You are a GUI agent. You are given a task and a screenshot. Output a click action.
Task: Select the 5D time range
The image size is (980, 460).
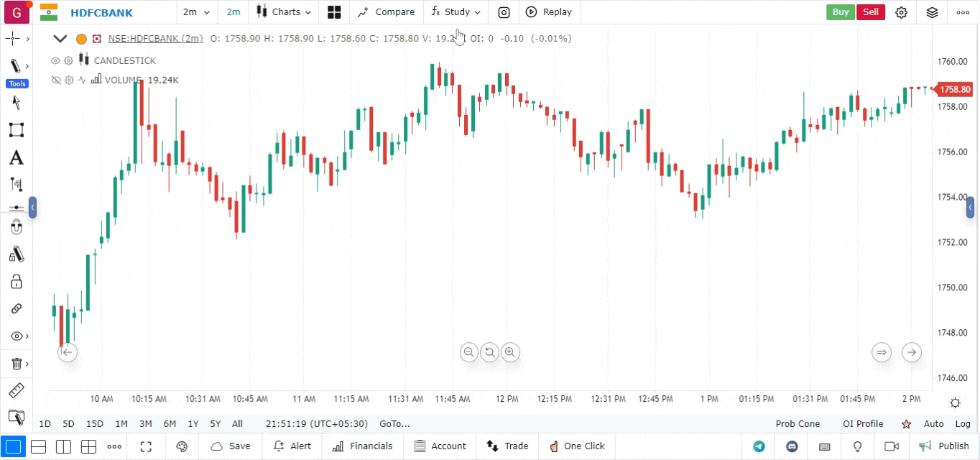click(x=68, y=424)
